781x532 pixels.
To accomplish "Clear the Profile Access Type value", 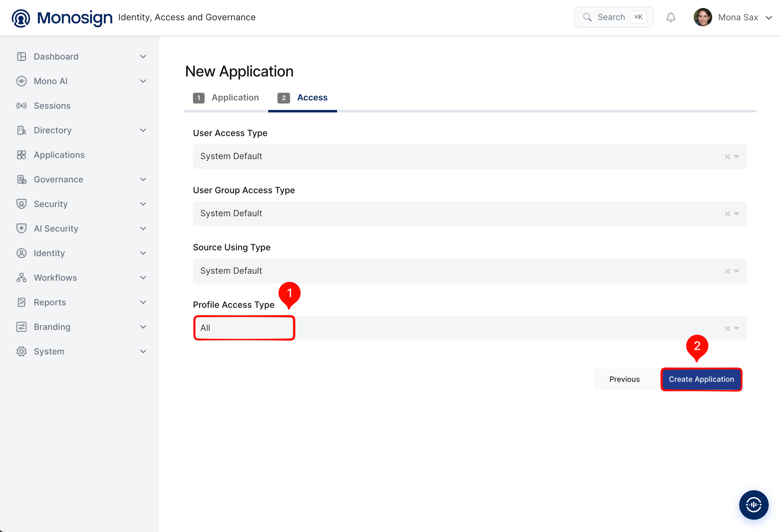I will click(727, 328).
